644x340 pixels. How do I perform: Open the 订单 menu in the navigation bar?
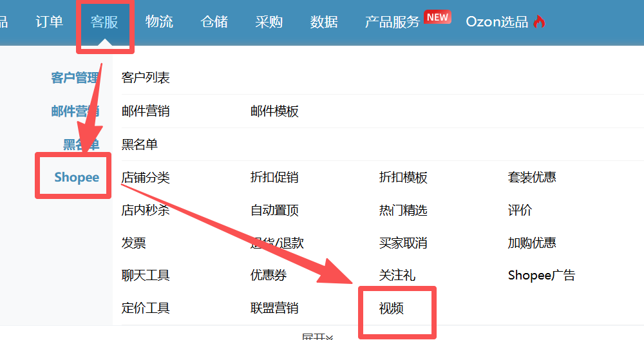[50, 22]
